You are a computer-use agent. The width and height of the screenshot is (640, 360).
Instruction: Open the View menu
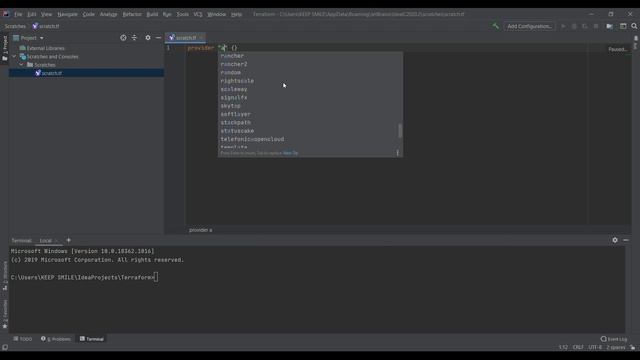coord(46,14)
